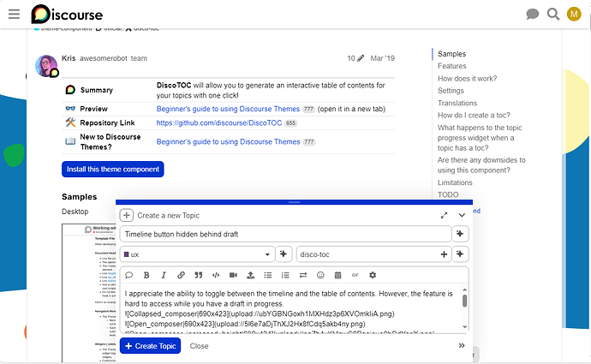Show the preview pane double chevron
This screenshot has width=591, height=364.
tap(462, 345)
